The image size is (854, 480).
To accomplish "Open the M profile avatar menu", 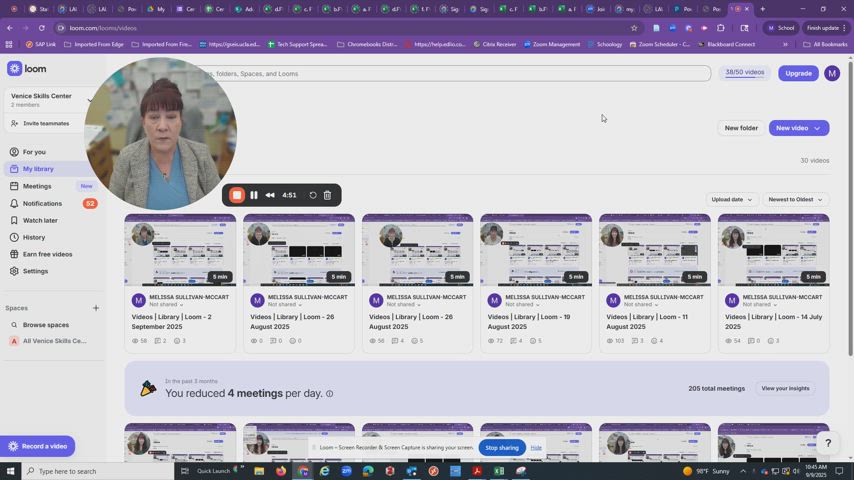I will pos(832,73).
